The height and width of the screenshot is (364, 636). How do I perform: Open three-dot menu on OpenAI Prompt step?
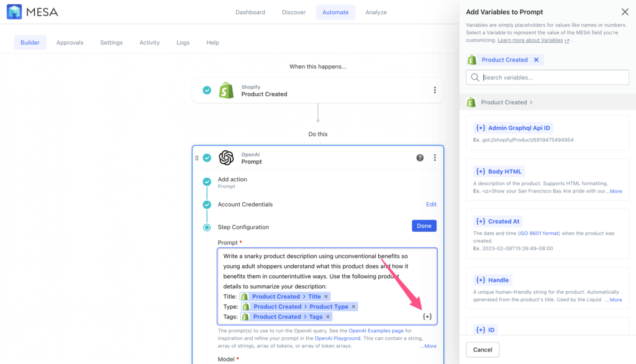(435, 157)
